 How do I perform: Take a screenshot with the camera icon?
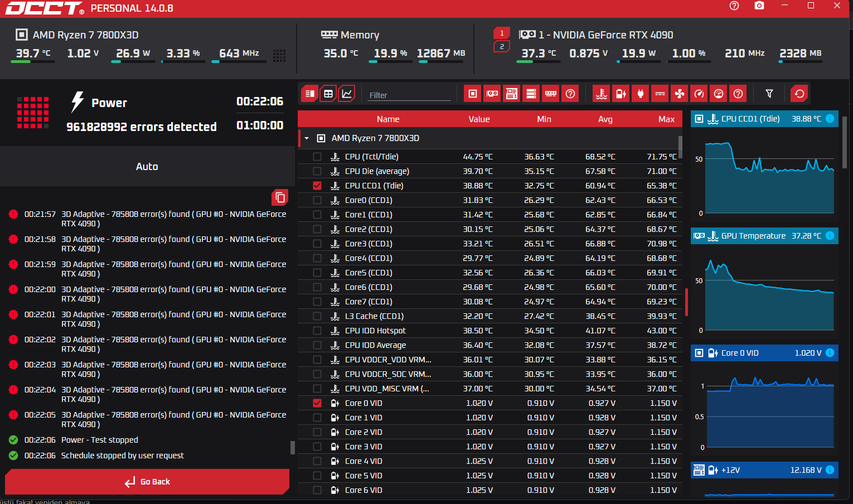coord(759,6)
